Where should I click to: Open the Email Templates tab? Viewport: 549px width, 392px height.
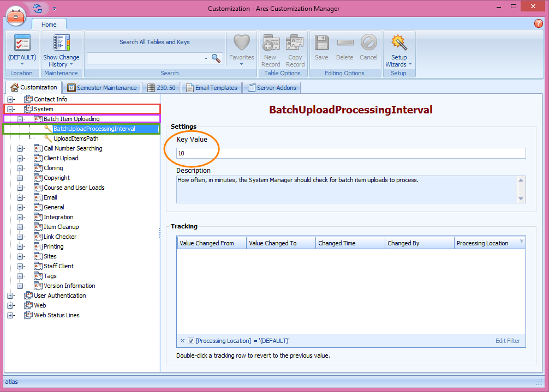tap(211, 87)
